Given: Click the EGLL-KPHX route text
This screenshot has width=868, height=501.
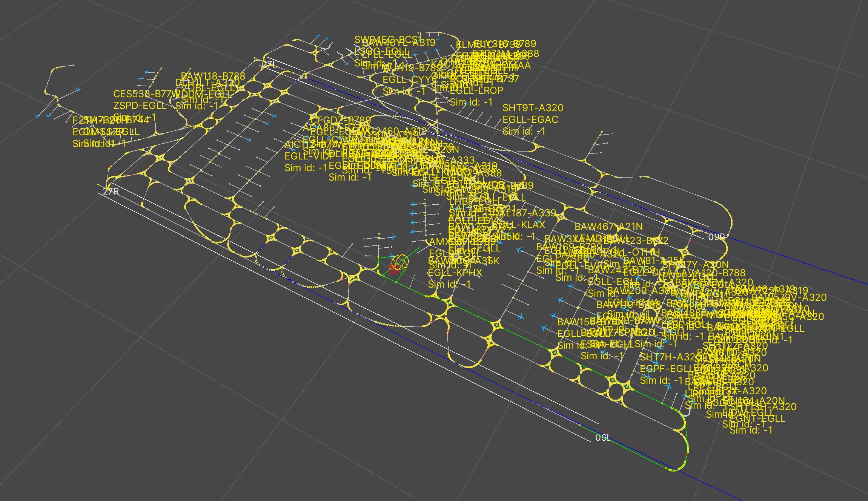Looking at the screenshot, I should click(455, 273).
